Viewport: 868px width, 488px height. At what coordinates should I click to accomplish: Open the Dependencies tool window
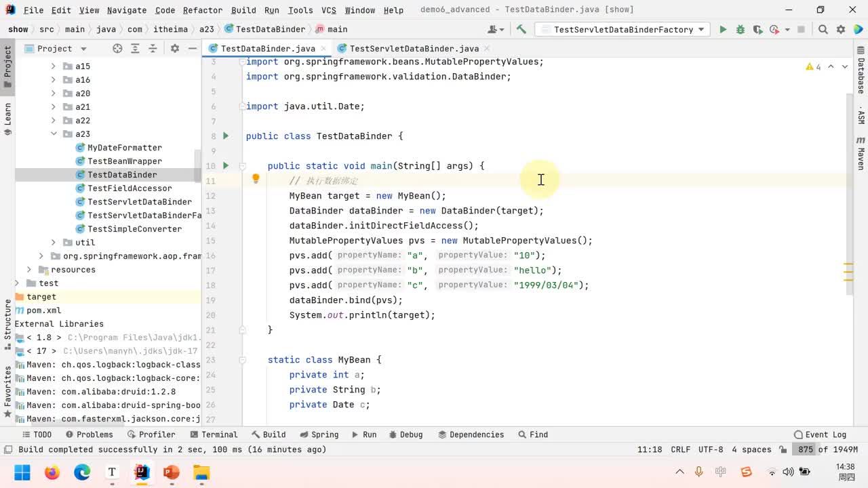click(471, 434)
